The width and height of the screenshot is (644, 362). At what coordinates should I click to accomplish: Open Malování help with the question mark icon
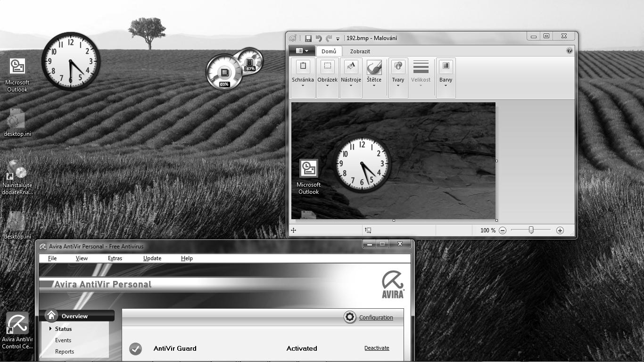570,50
